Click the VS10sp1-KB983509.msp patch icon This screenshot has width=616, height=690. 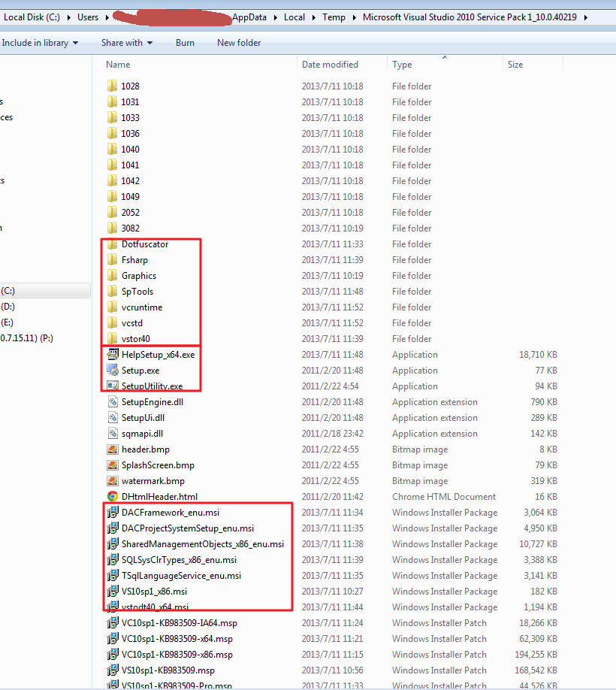(x=113, y=670)
